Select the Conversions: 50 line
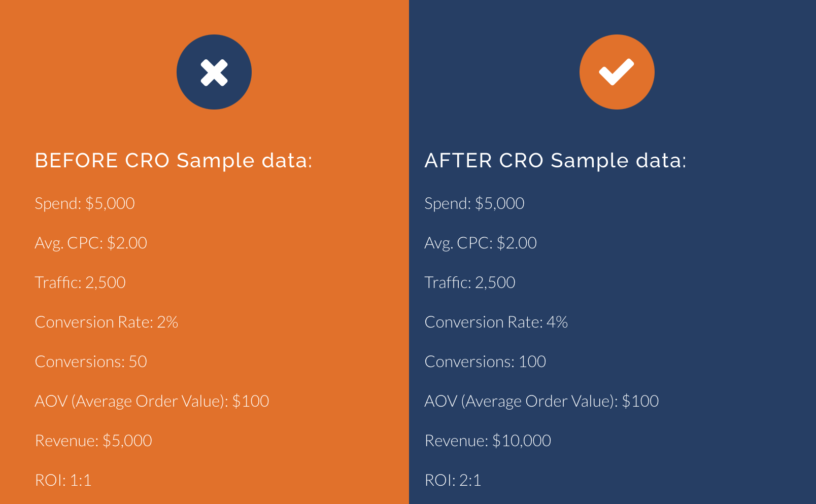Image resolution: width=816 pixels, height=504 pixels. 91,362
